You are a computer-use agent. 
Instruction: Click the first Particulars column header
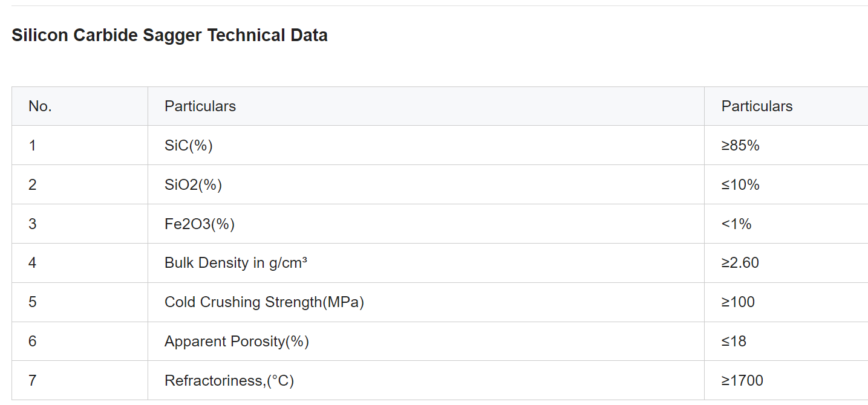[426, 106]
